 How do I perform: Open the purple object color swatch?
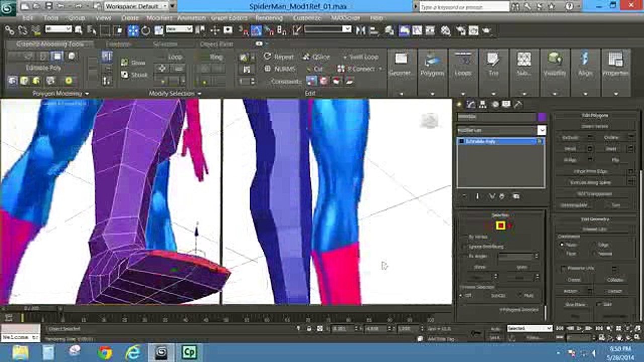coord(542,117)
